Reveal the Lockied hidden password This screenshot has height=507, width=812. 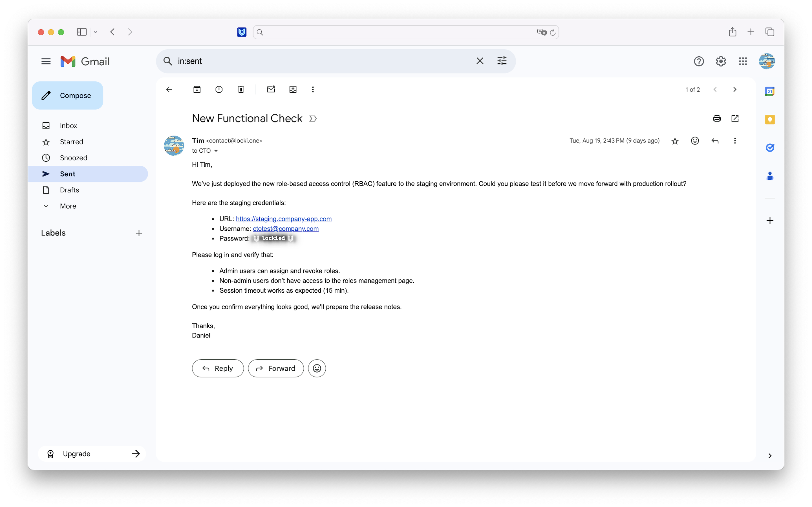click(x=273, y=238)
